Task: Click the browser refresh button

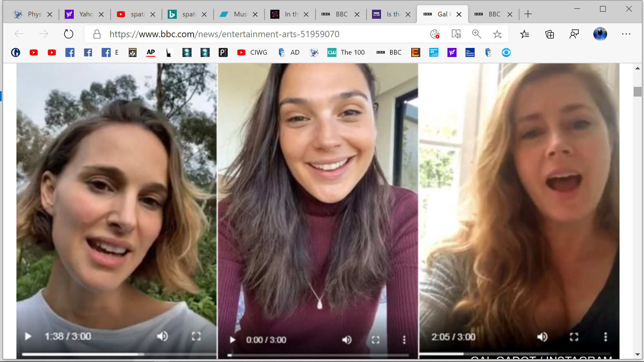Action: (68, 34)
